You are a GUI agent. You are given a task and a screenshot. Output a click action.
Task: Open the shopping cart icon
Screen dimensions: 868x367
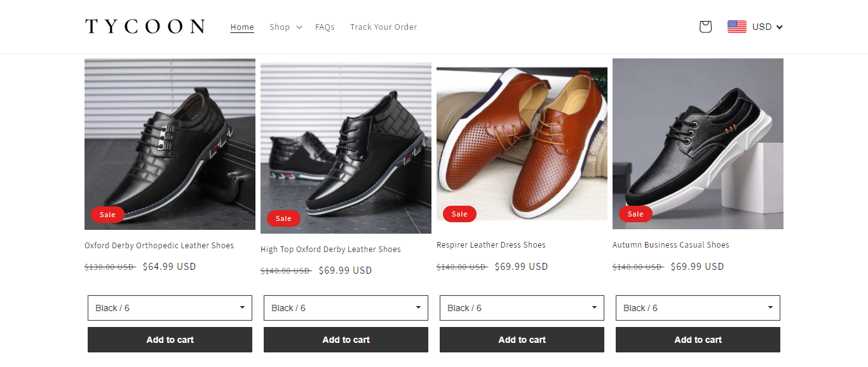(x=705, y=27)
